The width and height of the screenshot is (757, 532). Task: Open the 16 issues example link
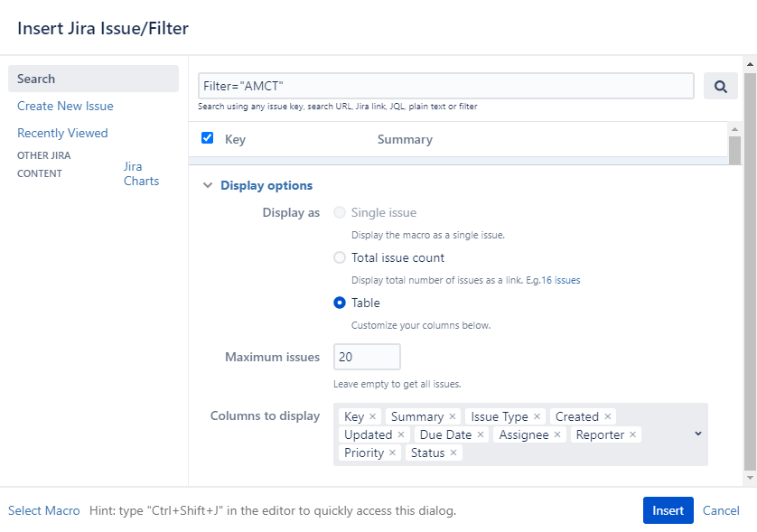(x=560, y=281)
